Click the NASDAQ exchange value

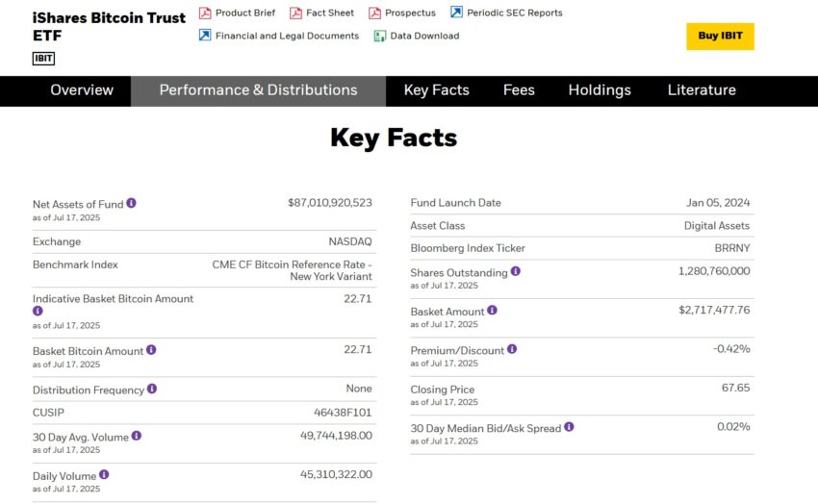click(x=350, y=241)
